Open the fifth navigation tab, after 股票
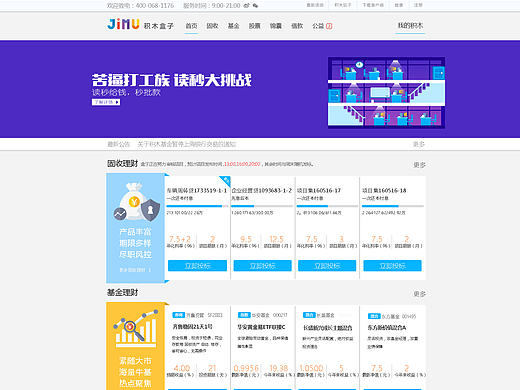Image resolution: width=520 pixels, height=390 pixels. (x=276, y=26)
